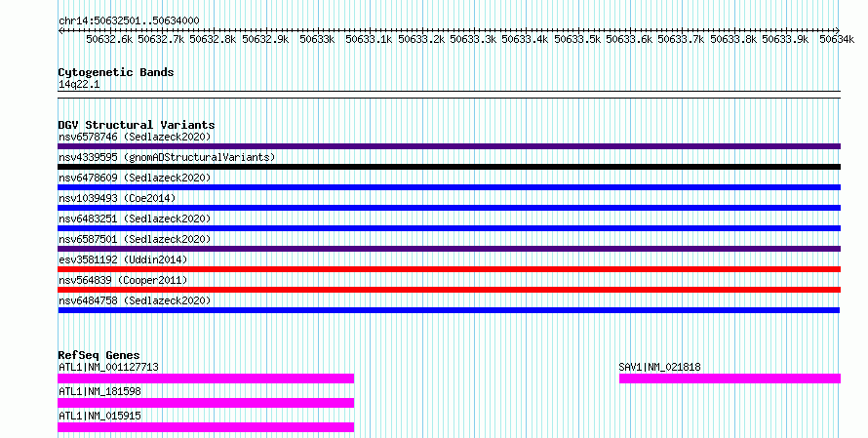Select the blue bar under nsv6484758

point(449,310)
